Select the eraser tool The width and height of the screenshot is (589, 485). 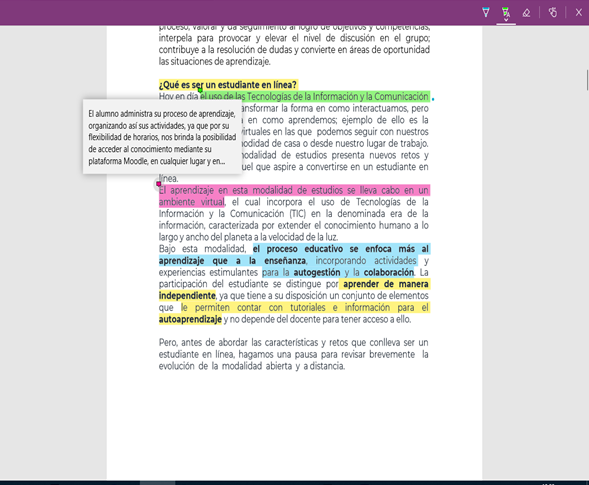click(x=526, y=13)
